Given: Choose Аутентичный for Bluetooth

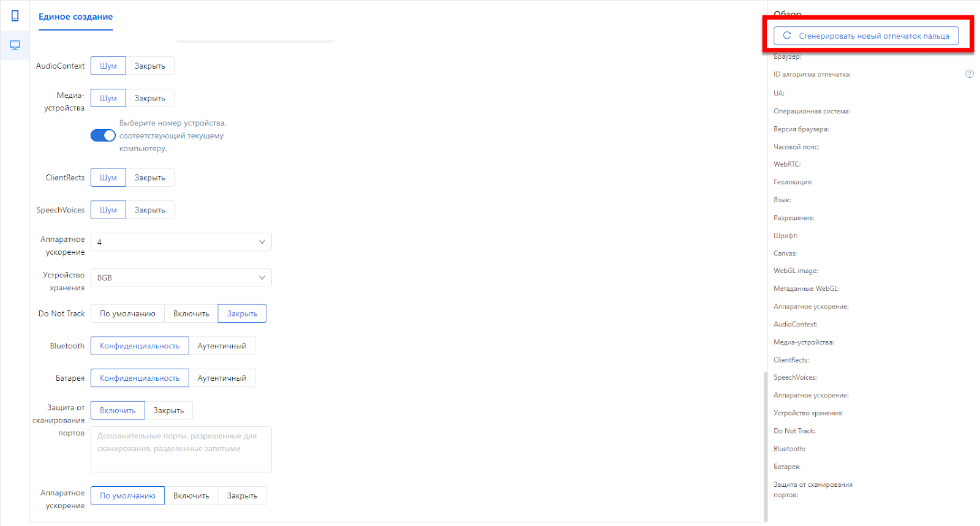Looking at the screenshot, I should (x=222, y=346).
